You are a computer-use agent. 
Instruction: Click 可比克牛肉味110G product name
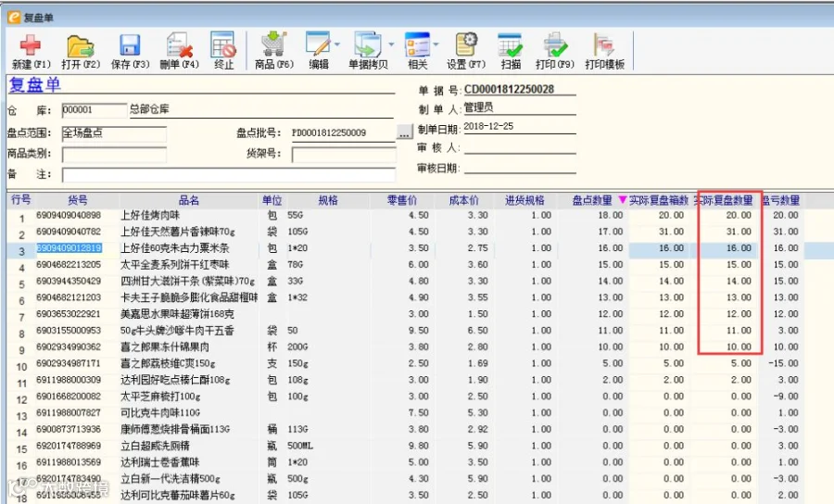(x=160, y=413)
